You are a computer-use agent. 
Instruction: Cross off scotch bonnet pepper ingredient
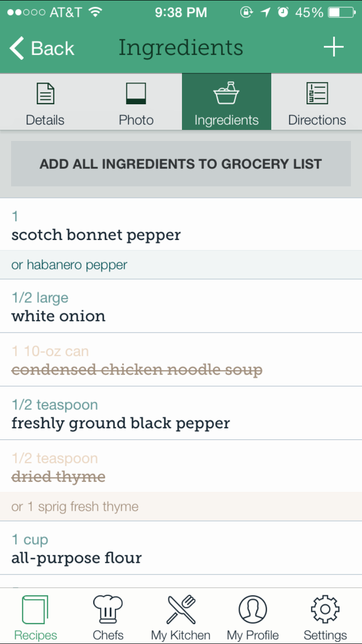click(x=181, y=224)
